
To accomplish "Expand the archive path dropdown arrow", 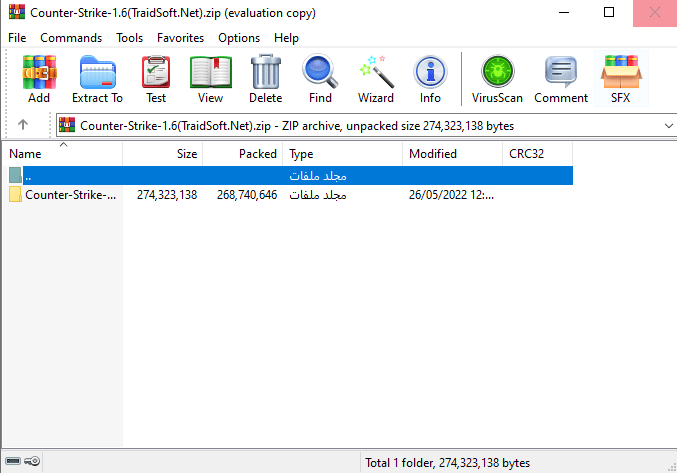I will point(668,126).
